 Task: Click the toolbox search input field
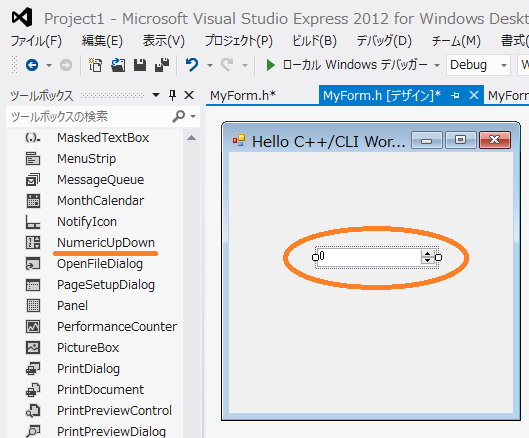(89, 116)
